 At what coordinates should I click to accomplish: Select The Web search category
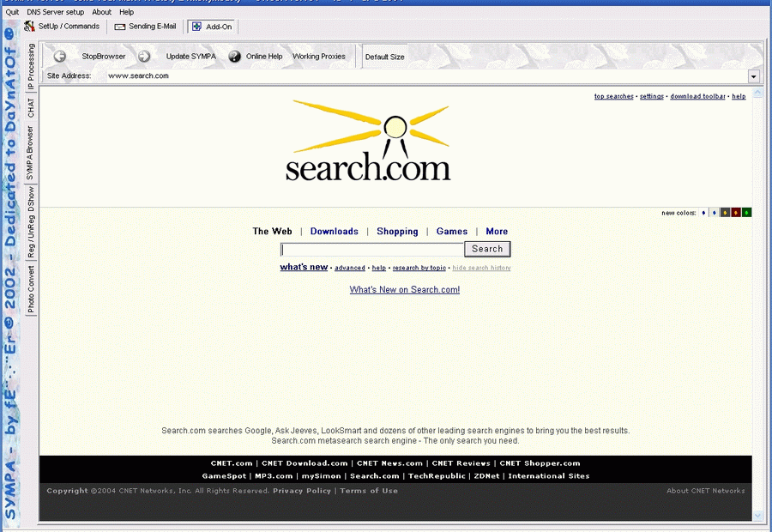(x=272, y=232)
